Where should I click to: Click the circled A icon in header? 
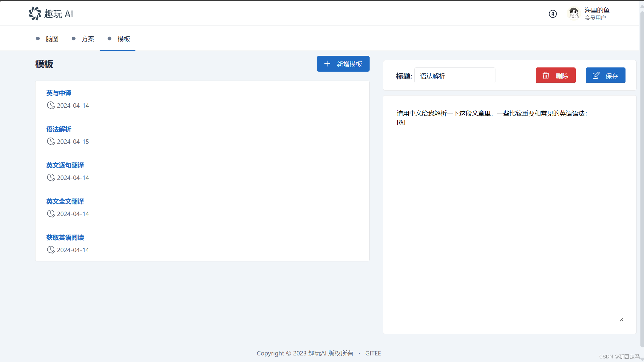point(552,14)
